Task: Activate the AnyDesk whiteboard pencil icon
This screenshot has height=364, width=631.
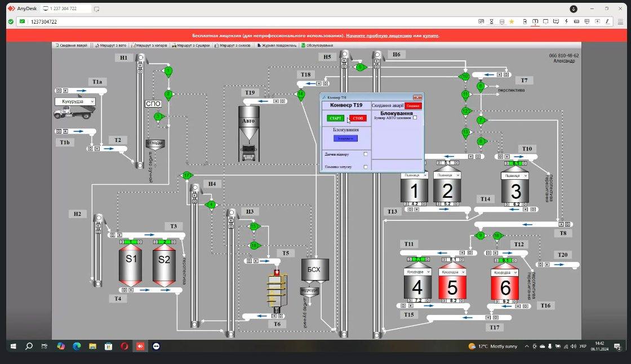Action: pyautogui.click(x=608, y=21)
